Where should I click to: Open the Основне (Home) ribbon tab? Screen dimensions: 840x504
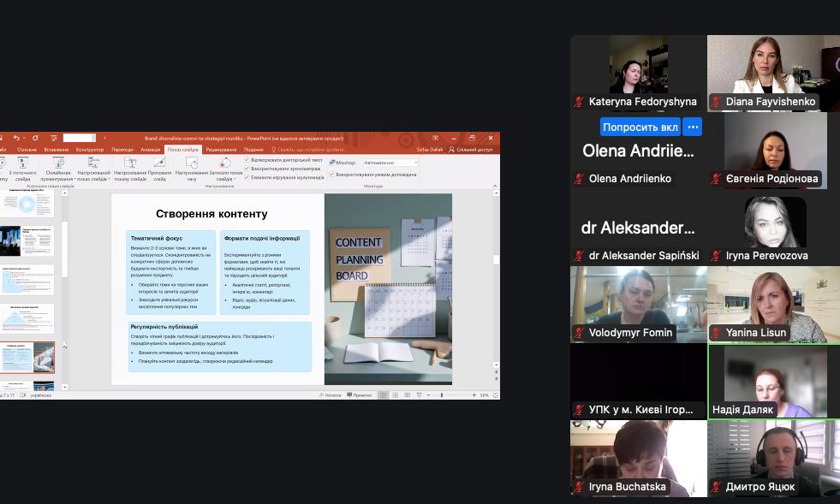tap(27, 150)
